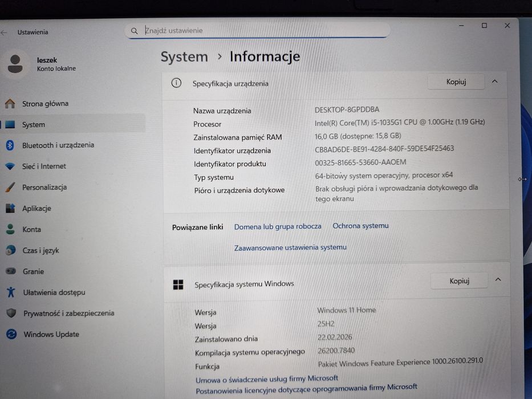Click the info icon beside Specyfikacja urządzenia
The height and width of the screenshot is (399, 532).
tap(176, 83)
